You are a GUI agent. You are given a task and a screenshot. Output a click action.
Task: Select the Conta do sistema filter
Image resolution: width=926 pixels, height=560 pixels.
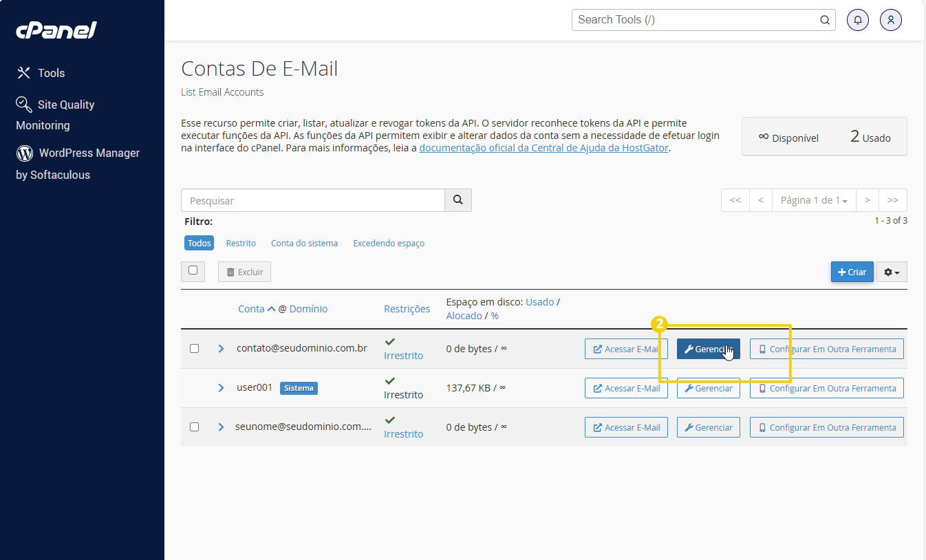coord(304,243)
